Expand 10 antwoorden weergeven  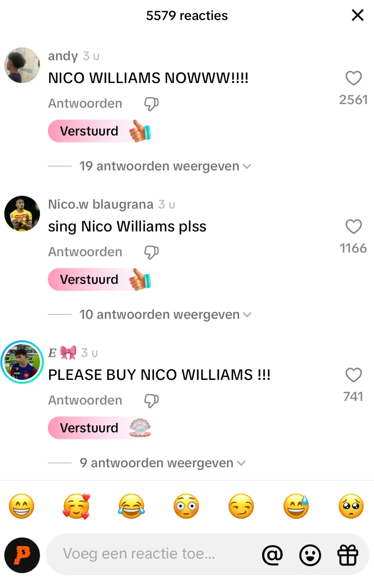click(165, 314)
